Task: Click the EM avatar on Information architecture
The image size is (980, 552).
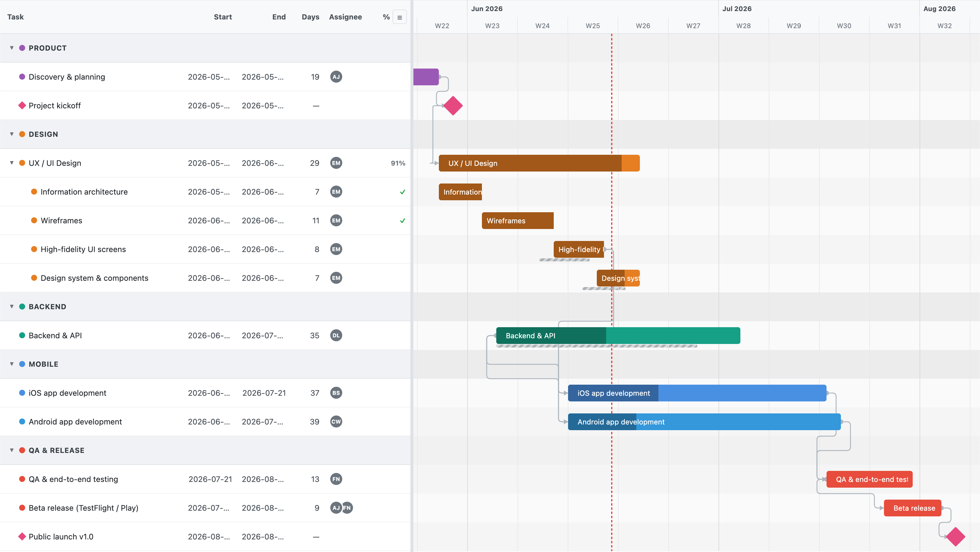Action: (x=336, y=192)
